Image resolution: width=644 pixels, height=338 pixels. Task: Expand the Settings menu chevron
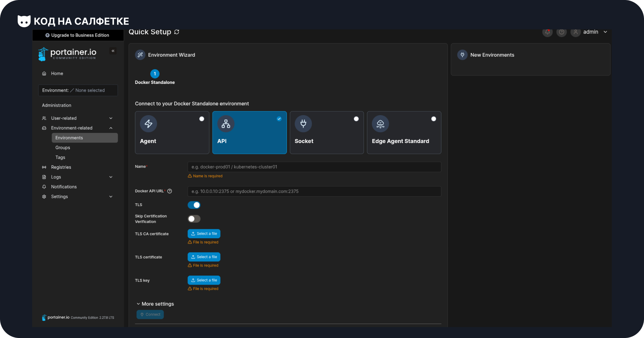(x=111, y=197)
